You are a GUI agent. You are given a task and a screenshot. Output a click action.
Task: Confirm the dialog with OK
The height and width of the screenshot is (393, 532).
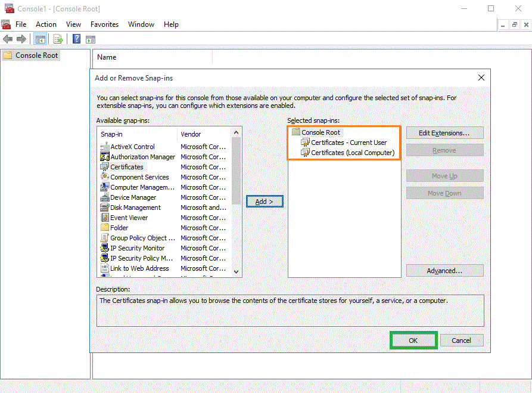[413, 341]
